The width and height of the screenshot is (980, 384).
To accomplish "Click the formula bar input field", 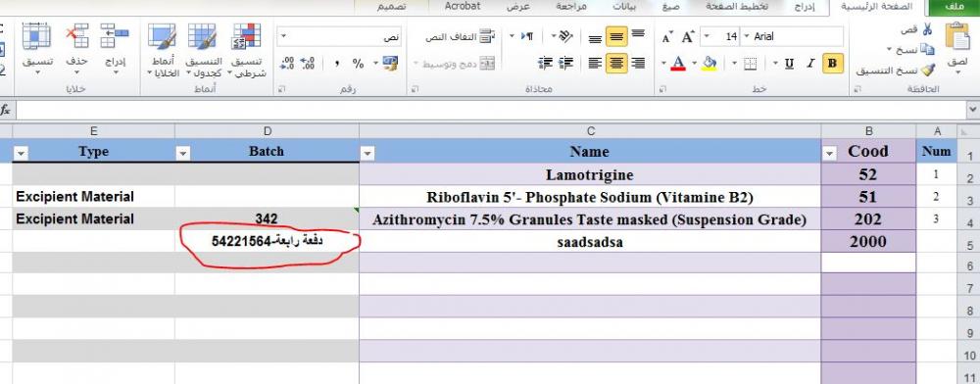I will pyautogui.click(x=491, y=110).
